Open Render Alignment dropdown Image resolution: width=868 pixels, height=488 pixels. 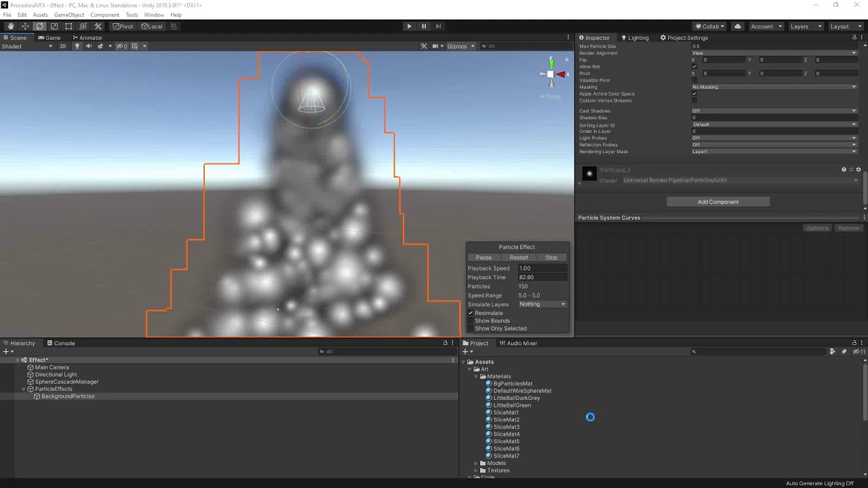tap(774, 53)
